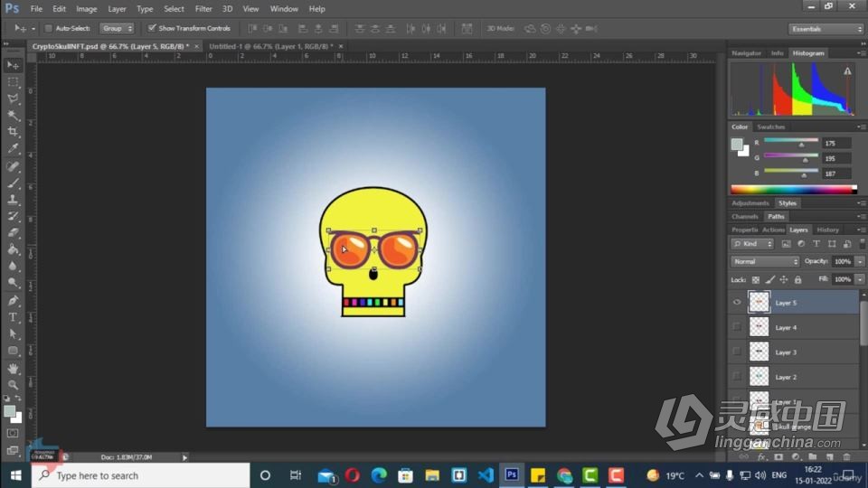
Task: Select the Lasso tool
Action: [13, 99]
